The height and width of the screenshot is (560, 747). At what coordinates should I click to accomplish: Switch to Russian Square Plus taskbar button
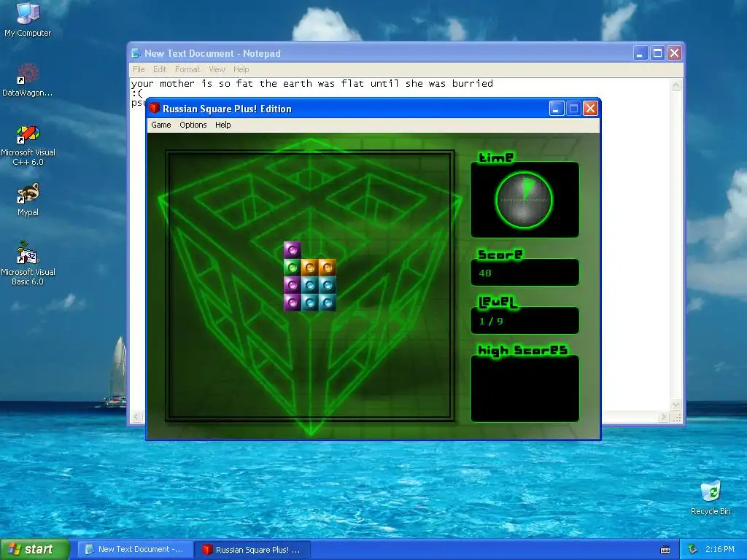click(252, 550)
